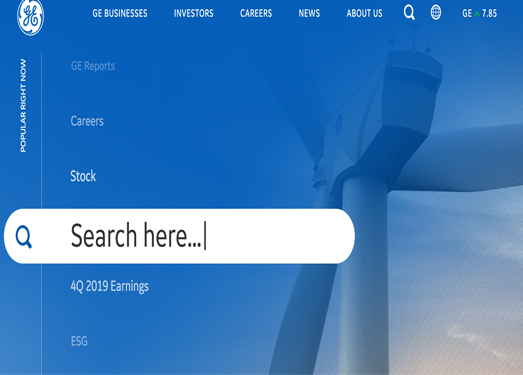523x375 pixels.
Task: Select the GE Reports suggestion
Action: [x=93, y=66]
